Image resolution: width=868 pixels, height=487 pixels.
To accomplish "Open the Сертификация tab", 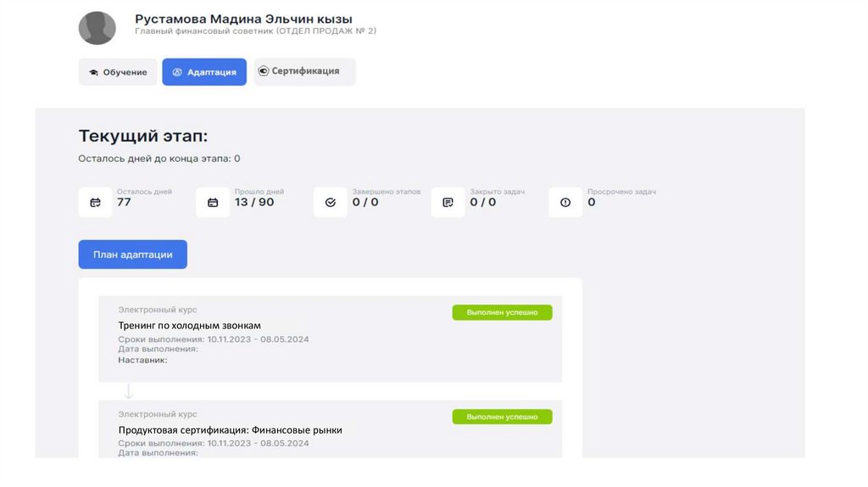I will pyautogui.click(x=304, y=71).
